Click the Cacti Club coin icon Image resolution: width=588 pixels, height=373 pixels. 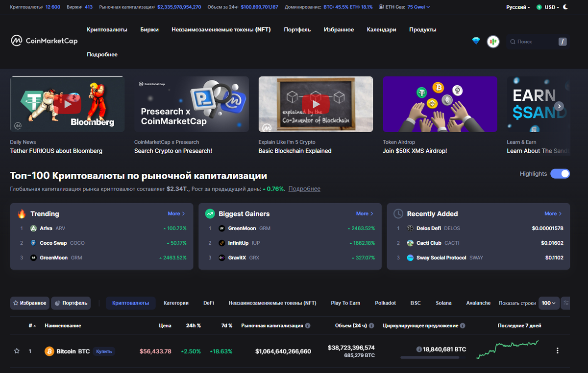[x=410, y=243]
